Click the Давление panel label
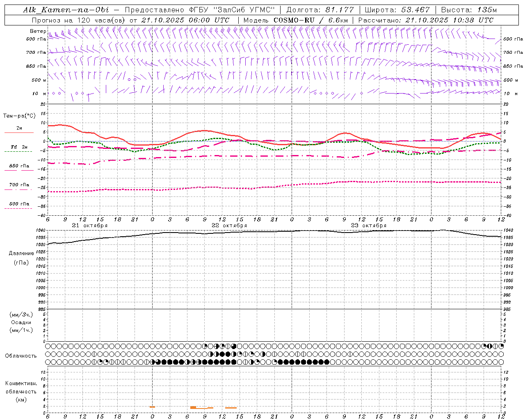The height and width of the screenshot is (420, 525). coord(21,253)
